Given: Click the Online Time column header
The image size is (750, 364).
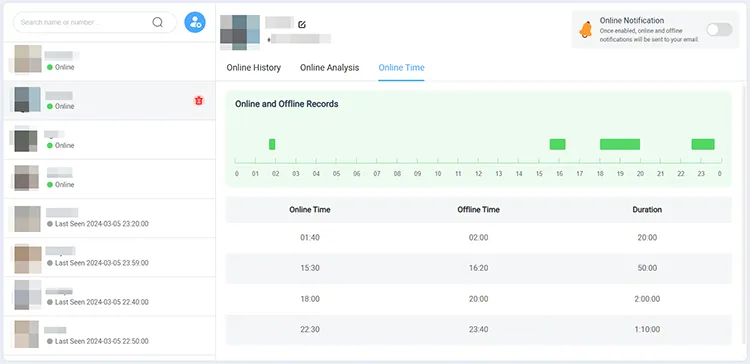Looking at the screenshot, I should click(310, 210).
